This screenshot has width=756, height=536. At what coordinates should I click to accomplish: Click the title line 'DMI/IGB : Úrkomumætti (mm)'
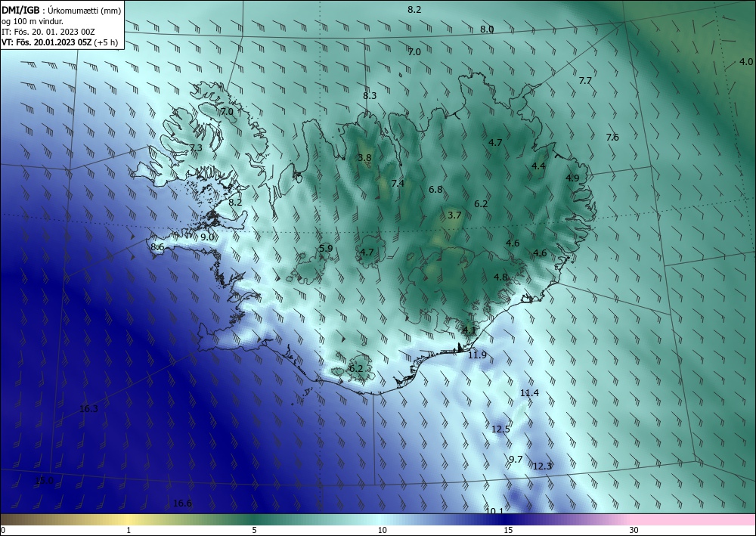[61, 10]
